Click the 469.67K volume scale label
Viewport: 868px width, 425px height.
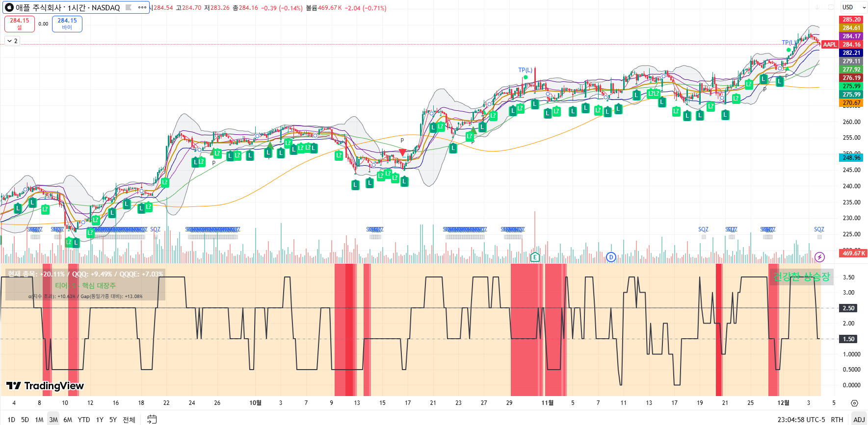point(853,253)
